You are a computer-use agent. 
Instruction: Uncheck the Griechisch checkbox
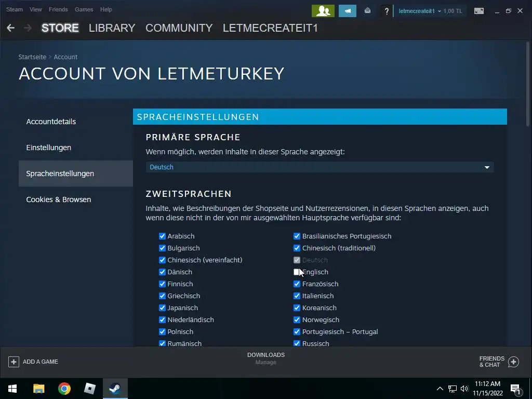click(162, 296)
